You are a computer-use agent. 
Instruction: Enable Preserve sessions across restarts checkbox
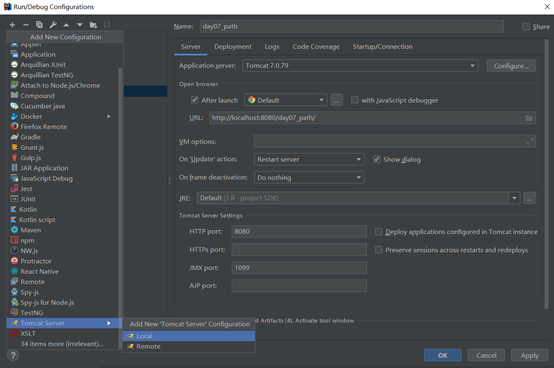378,250
